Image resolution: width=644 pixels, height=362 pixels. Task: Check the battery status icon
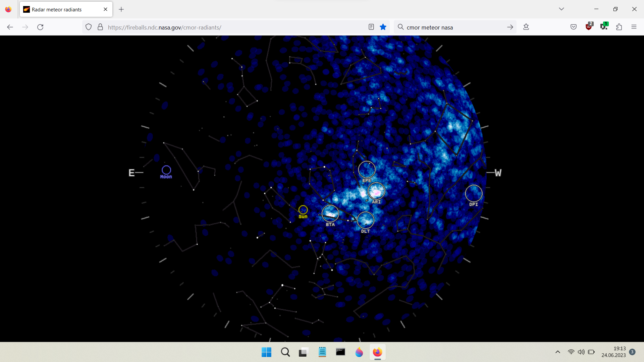coord(591,352)
